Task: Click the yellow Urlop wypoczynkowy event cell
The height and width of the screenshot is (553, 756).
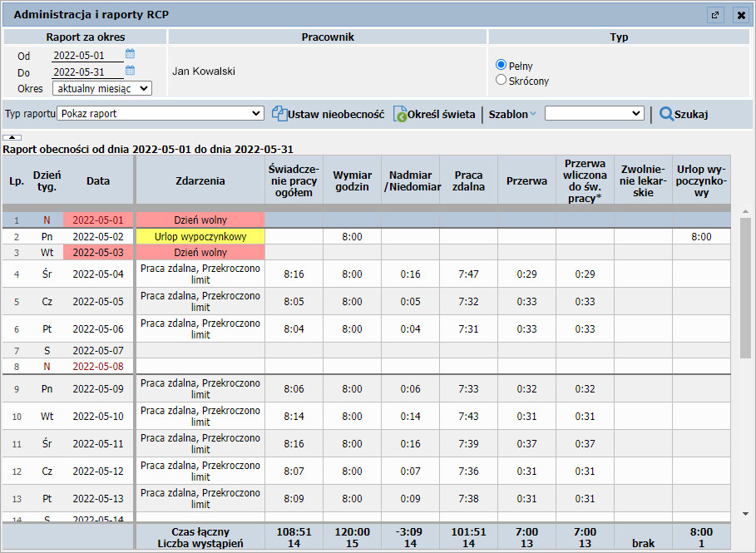Action: [x=200, y=236]
